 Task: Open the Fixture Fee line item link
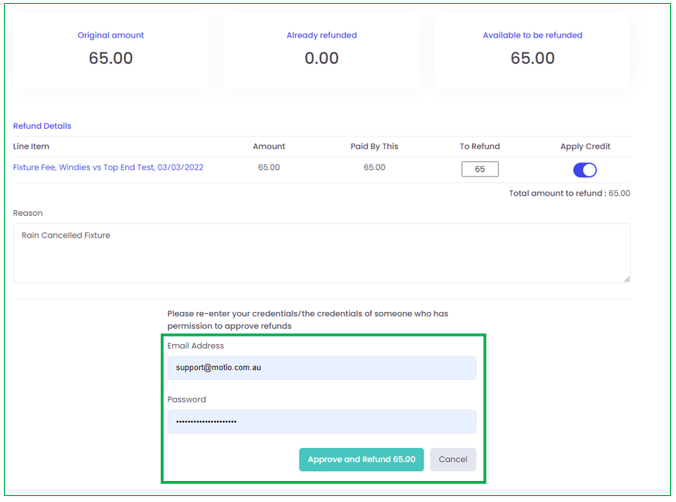(108, 167)
